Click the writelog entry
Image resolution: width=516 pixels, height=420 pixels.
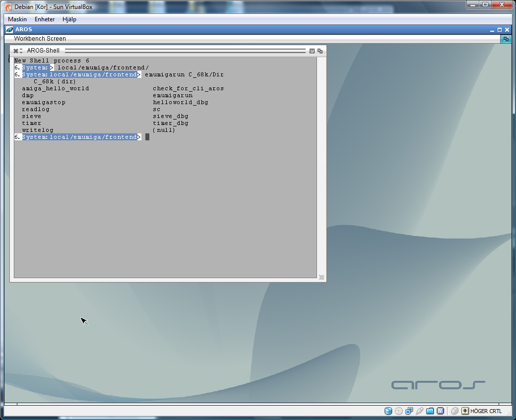38,130
